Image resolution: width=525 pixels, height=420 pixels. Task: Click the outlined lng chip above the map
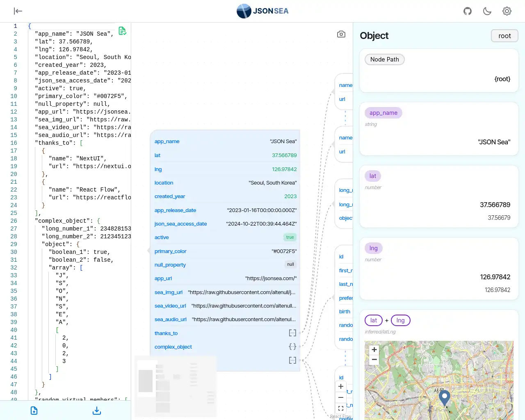[x=401, y=320]
